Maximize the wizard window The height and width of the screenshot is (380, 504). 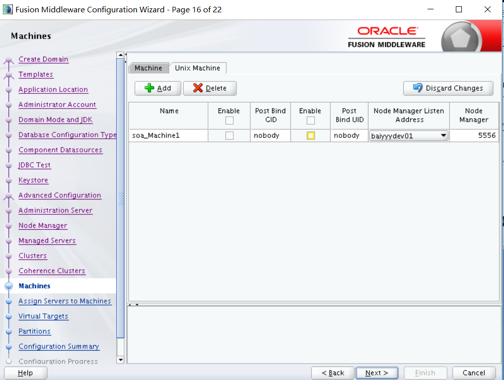459,9
